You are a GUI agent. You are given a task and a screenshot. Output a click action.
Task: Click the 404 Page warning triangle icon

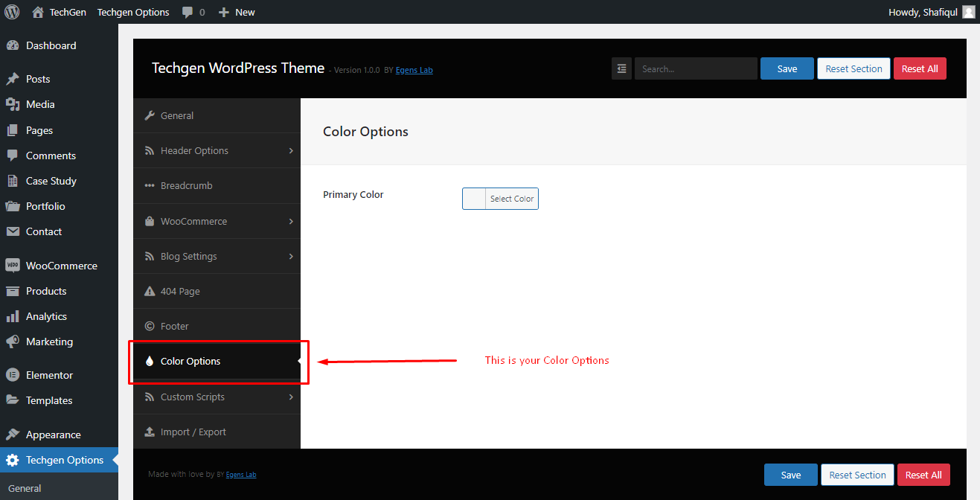(x=150, y=291)
